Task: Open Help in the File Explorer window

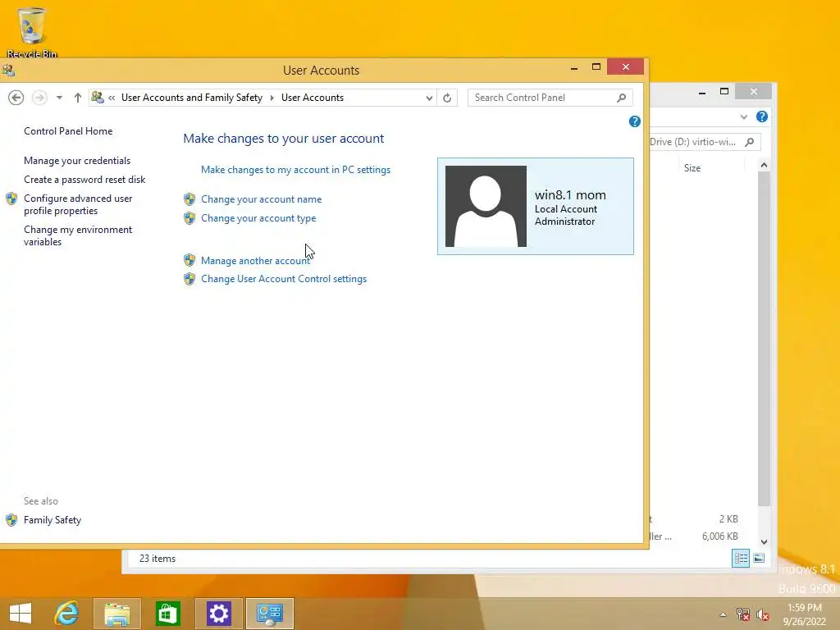Action: 762,116
